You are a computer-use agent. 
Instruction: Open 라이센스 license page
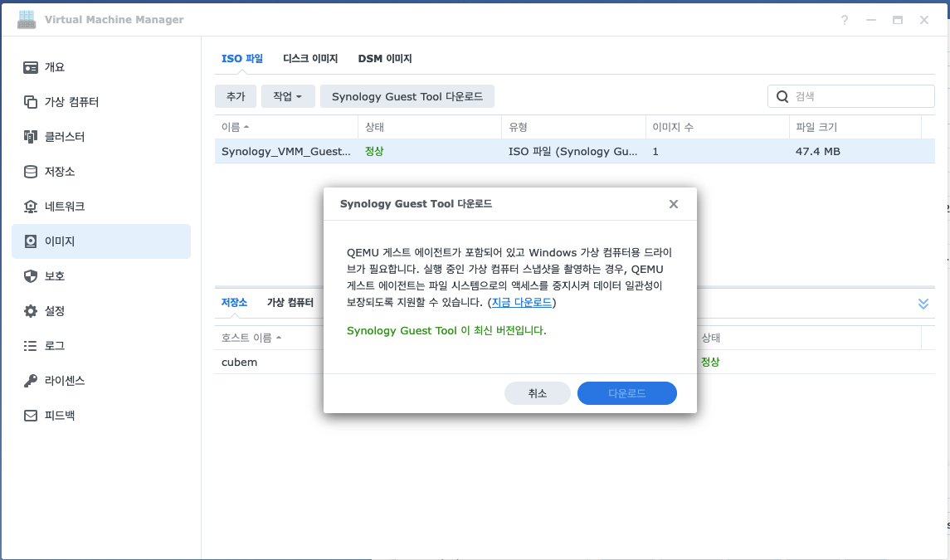(100, 381)
